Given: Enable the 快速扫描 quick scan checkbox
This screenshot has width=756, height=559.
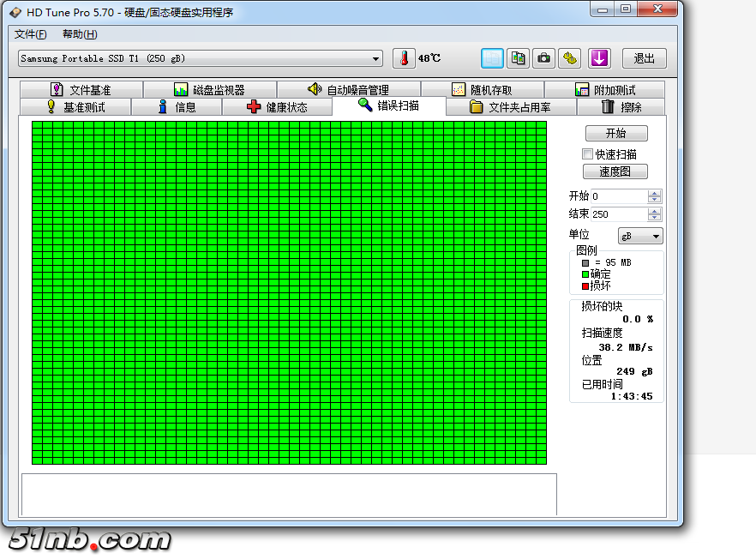Looking at the screenshot, I should tap(587, 154).
